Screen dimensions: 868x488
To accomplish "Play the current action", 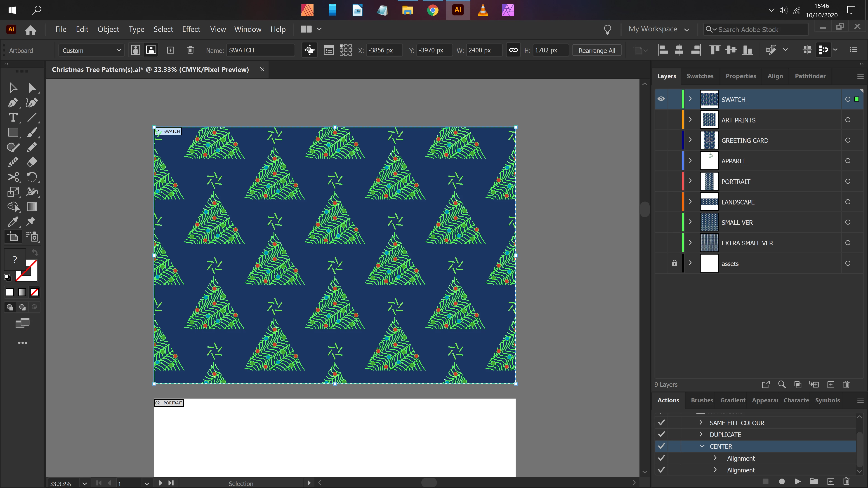I will [797, 481].
